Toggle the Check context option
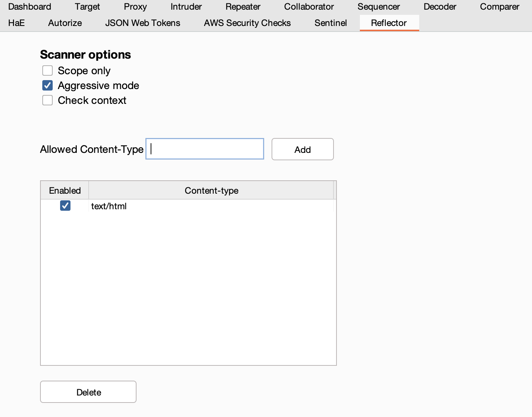The width and height of the screenshot is (532, 417). pos(47,101)
